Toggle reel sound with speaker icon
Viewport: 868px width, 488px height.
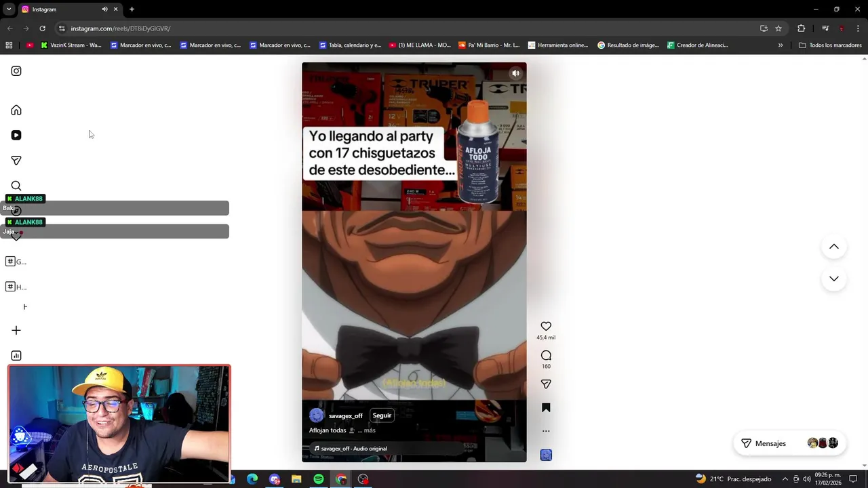[x=515, y=73]
